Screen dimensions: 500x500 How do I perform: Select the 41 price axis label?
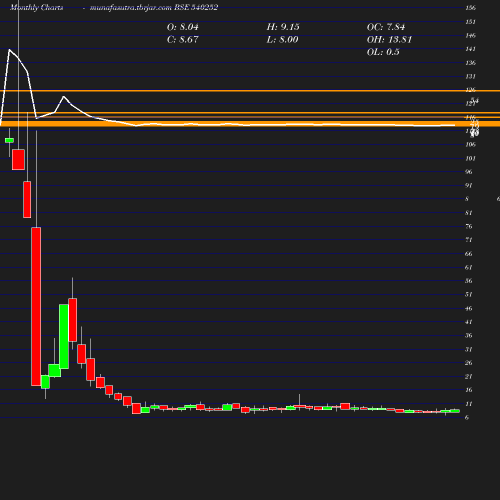pyautogui.click(x=469, y=322)
